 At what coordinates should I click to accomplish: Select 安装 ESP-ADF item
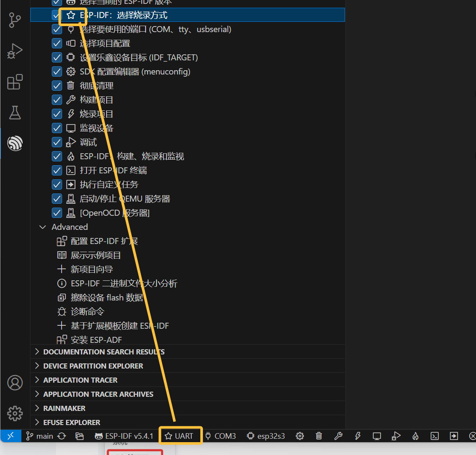(x=187, y=339)
